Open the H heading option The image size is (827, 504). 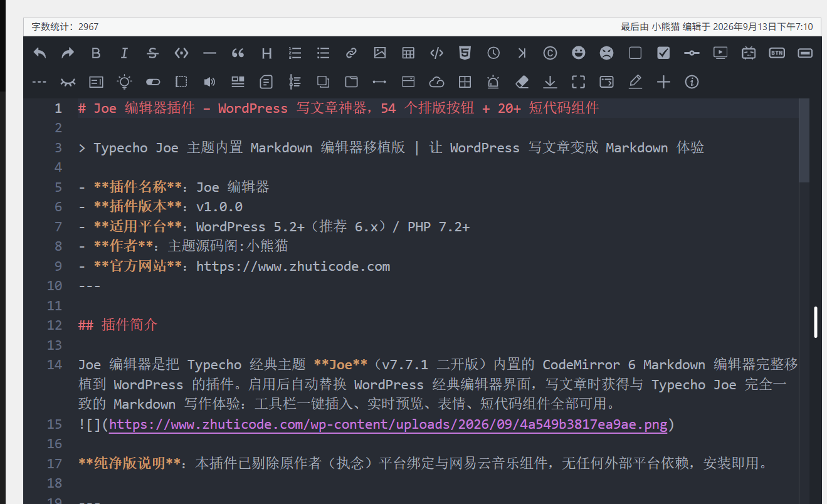[266, 53]
